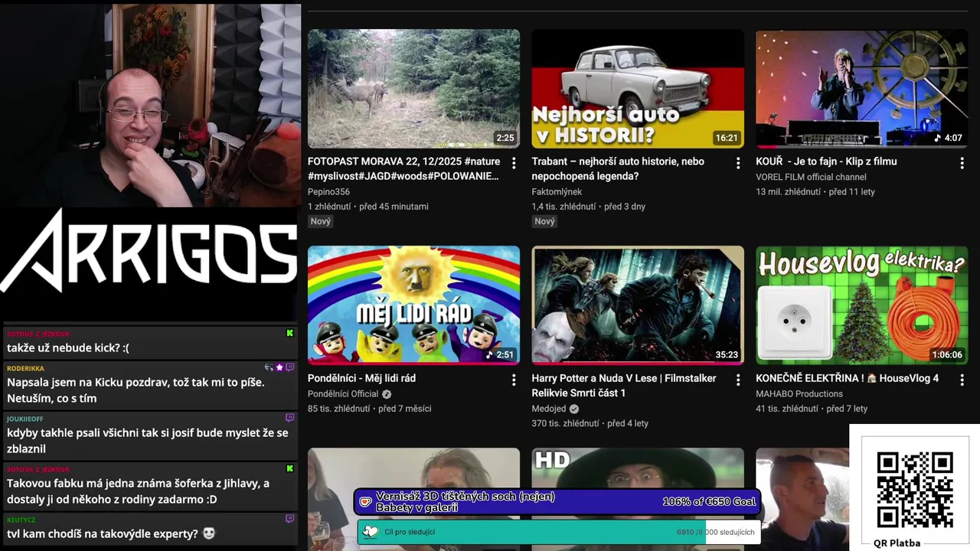Open the Pepino356 channel
The height and width of the screenshot is (551, 980).
point(328,192)
